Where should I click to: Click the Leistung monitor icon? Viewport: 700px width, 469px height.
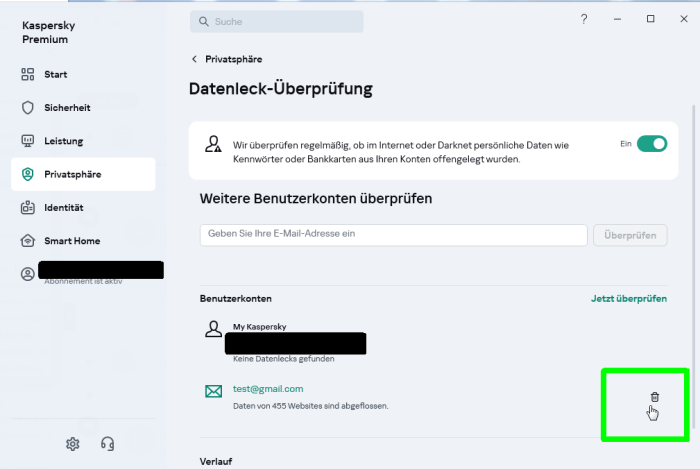coord(28,141)
